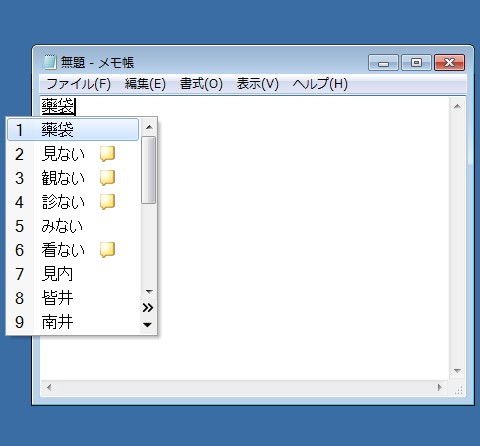Open the ヘルプ(H) menu

pyautogui.click(x=320, y=84)
